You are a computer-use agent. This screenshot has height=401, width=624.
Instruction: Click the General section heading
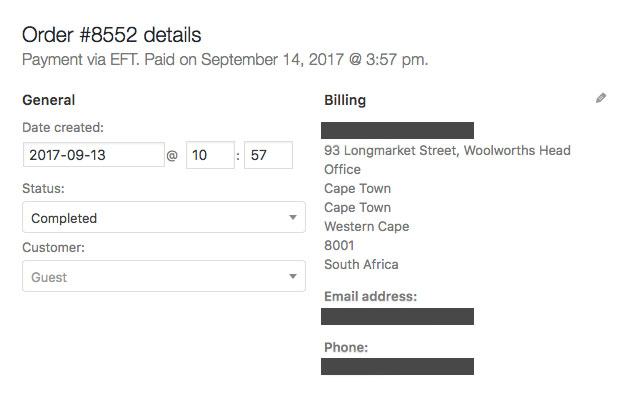click(48, 100)
